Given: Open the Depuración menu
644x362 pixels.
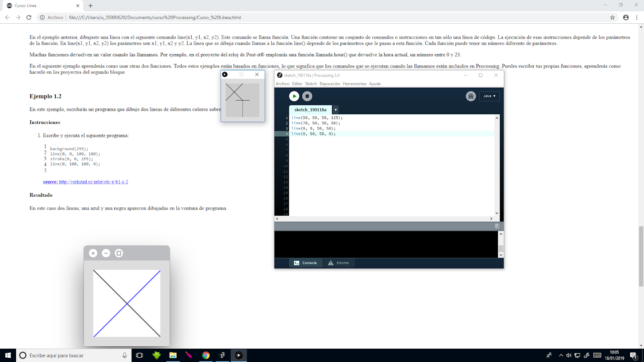Looking at the screenshot, I should (329, 84).
